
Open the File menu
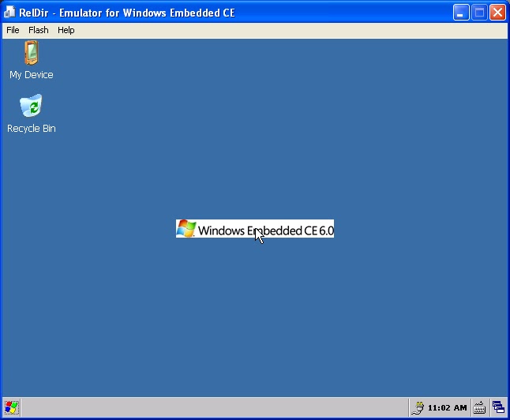tap(13, 30)
